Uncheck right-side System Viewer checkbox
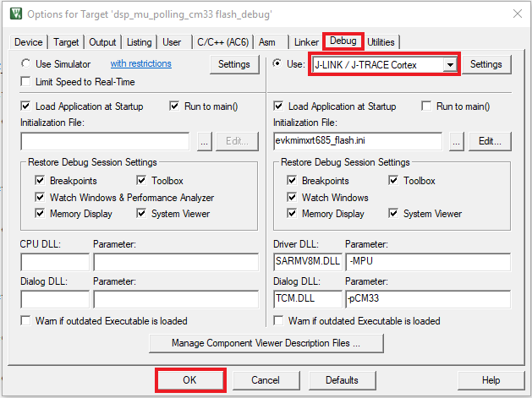532x398 pixels. [395, 214]
